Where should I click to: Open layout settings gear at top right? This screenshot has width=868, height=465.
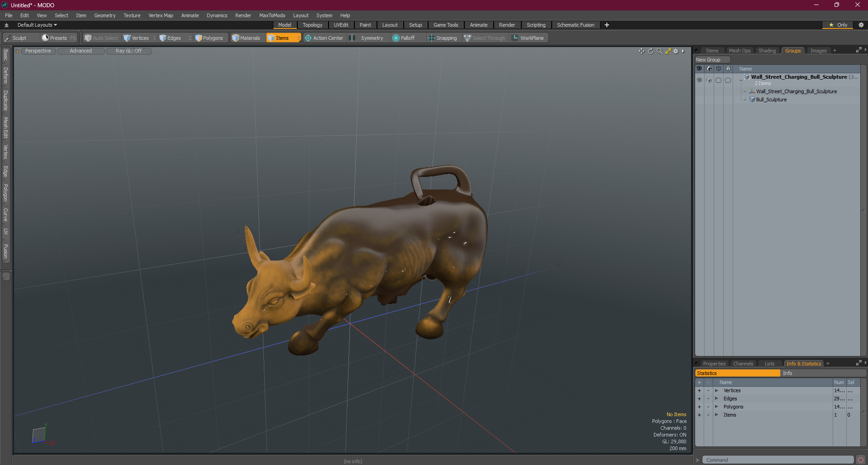(861, 25)
